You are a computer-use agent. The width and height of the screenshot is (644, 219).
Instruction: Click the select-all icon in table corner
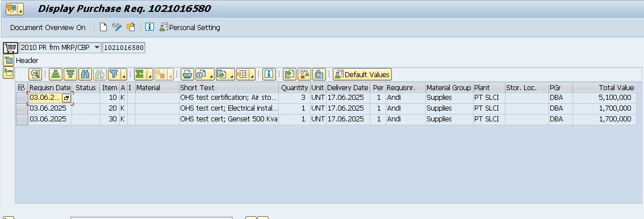tap(22, 88)
